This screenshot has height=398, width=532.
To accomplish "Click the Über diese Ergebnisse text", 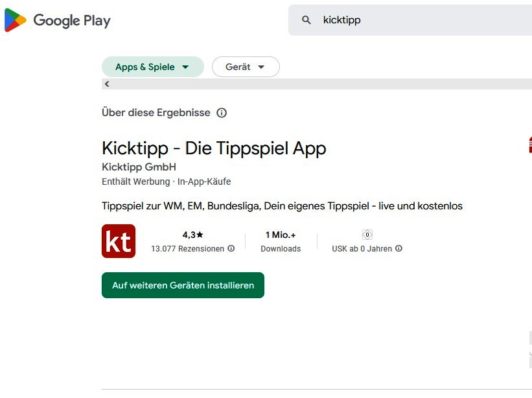I will point(156,113).
